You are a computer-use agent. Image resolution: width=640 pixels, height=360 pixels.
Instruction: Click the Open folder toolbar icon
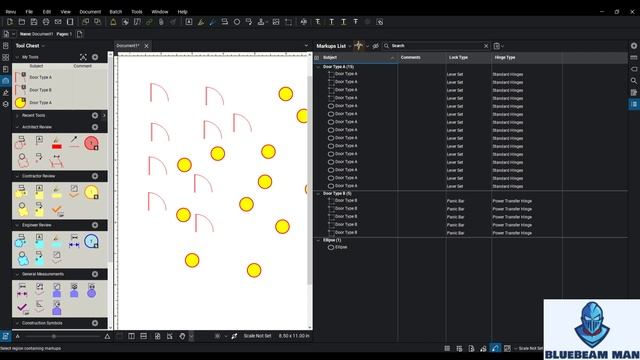coord(22,22)
